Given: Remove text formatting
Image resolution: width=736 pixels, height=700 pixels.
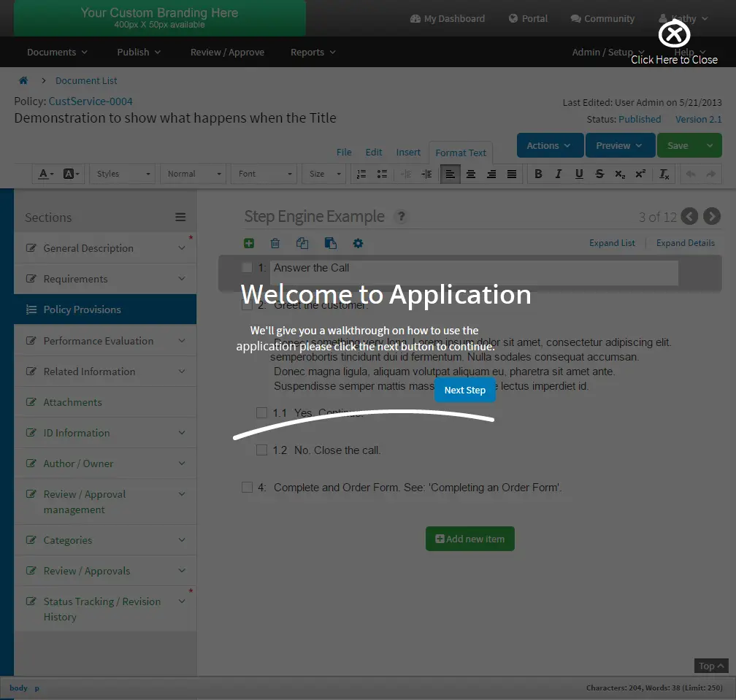Looking at the screenshot, I should click(664, 174).
